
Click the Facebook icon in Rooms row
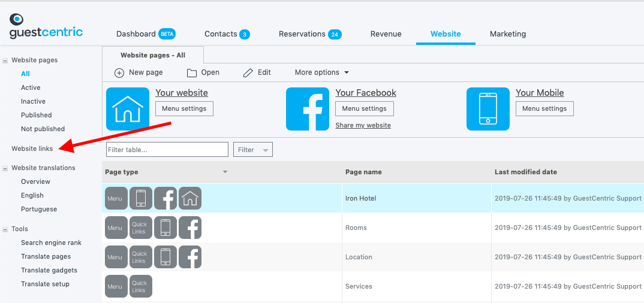click(x=190, y=228)
